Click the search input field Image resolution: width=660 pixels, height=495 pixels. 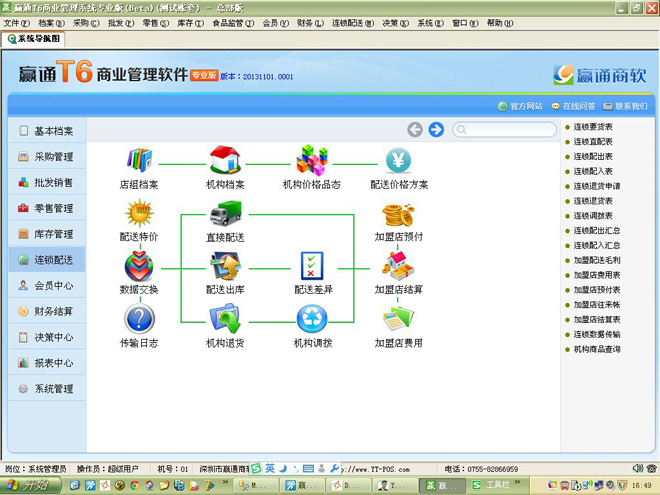pyautogui.click(x=505, y=129)
